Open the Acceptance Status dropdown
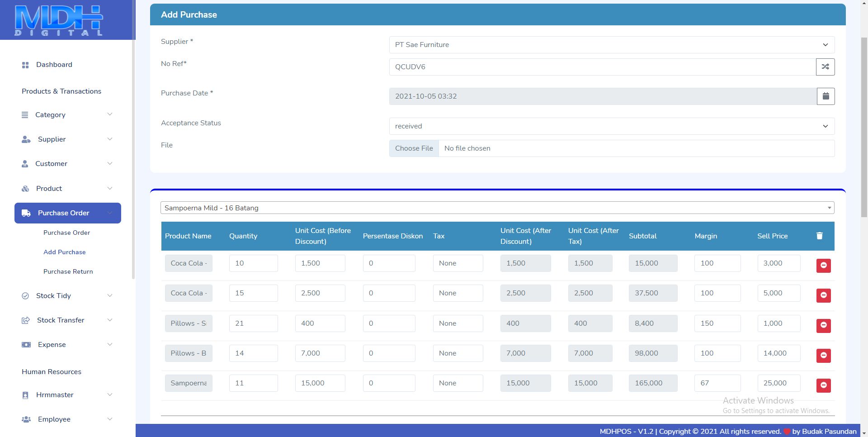868x437 pixels. (x=611, y=126)
